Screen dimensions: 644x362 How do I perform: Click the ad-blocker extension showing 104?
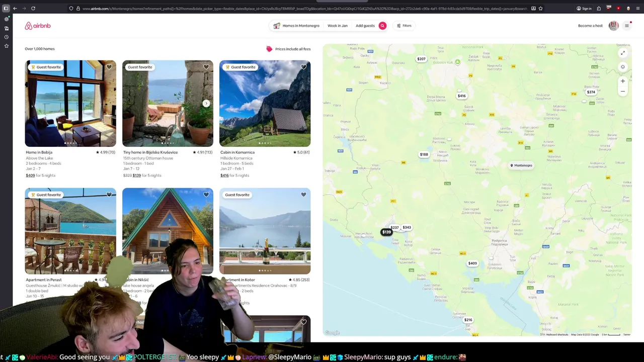click(609, 9)
